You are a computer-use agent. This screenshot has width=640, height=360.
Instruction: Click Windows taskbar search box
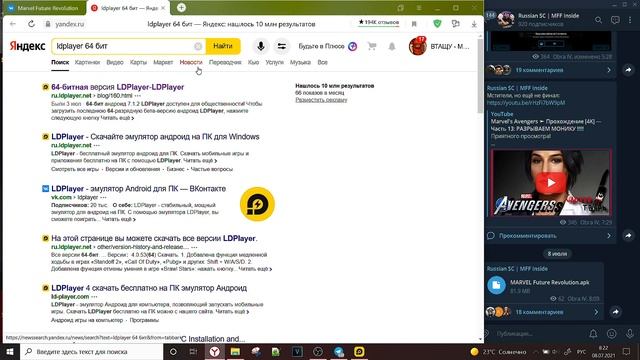tap(92, 351)
